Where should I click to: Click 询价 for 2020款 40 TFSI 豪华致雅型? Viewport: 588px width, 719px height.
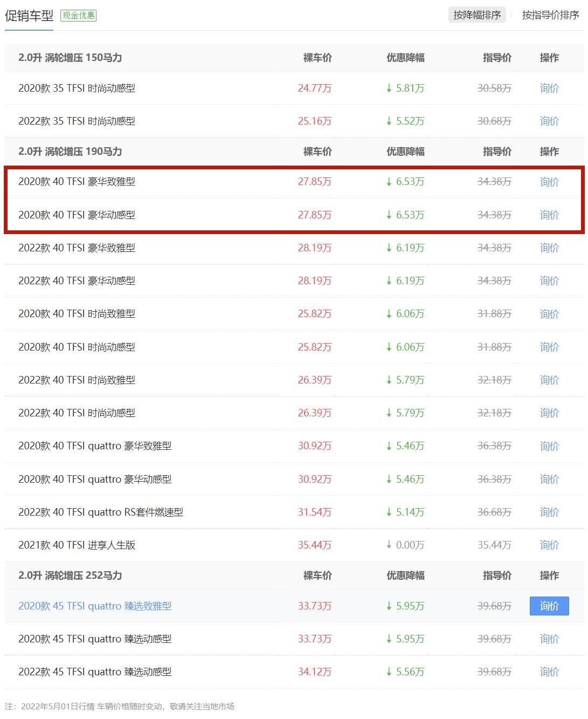(549, 182)
